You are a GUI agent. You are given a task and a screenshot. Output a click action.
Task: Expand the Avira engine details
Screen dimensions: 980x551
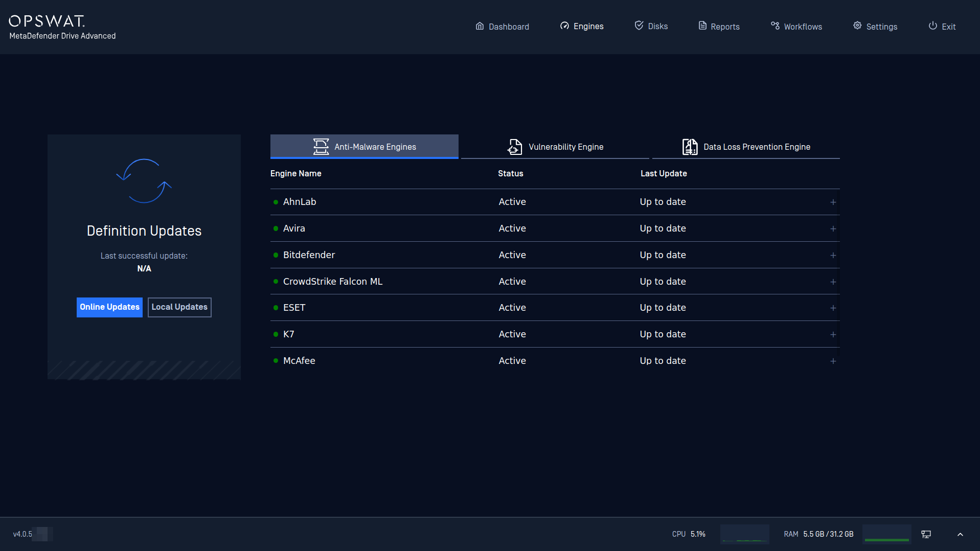[833, 229]
